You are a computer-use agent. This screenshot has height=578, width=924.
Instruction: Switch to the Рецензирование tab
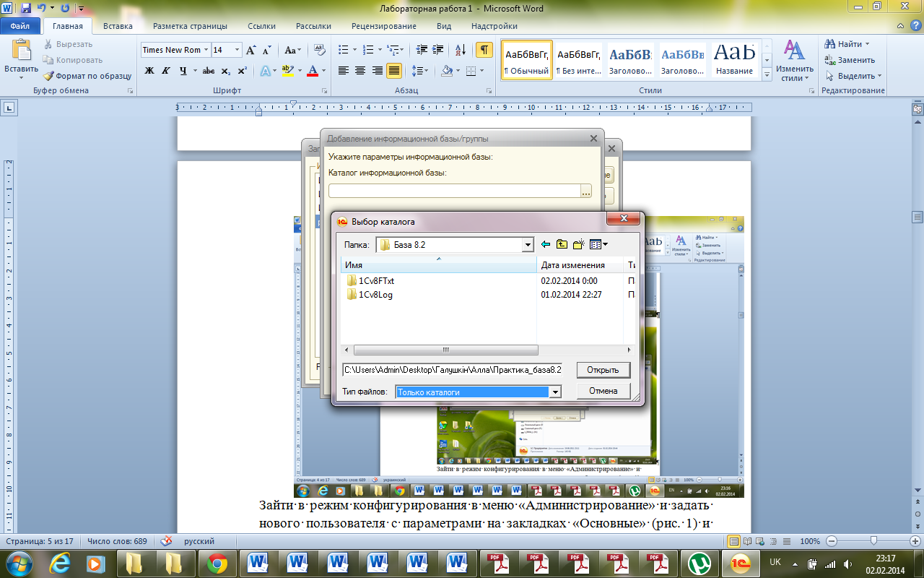[x=383, y=26]
